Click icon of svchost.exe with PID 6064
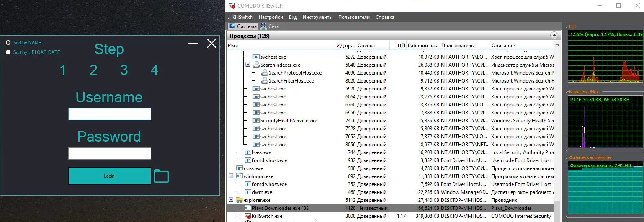 click(256, 97)
